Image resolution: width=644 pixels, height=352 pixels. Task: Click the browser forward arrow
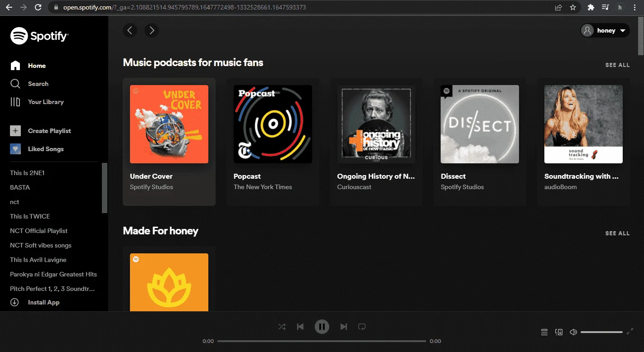(24, 7)
